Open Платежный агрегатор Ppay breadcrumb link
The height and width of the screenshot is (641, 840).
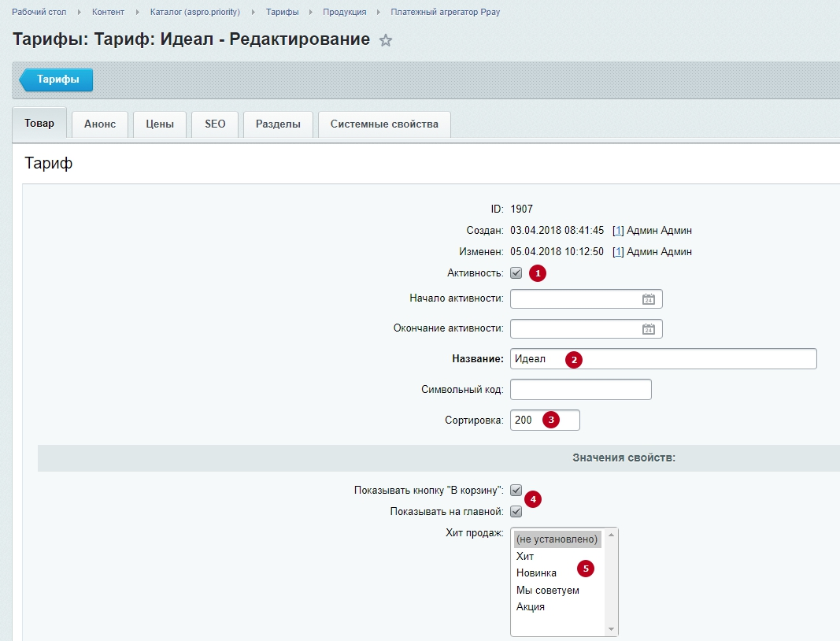[x=445, y=12]
